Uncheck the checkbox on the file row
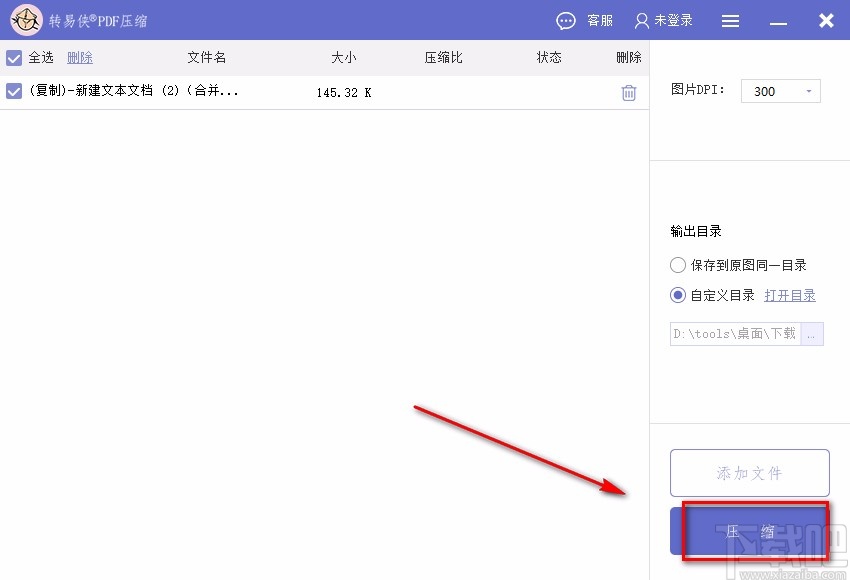Screen dimensions: 850x580 point(15,92)
